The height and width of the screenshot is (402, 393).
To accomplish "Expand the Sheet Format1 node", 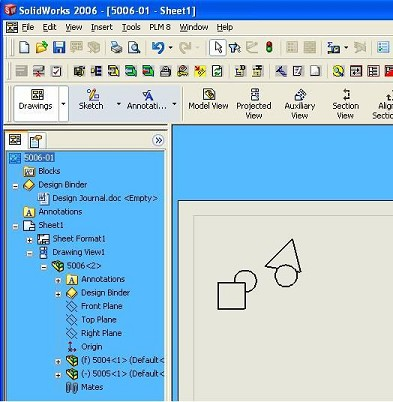I will pos(30,240).
